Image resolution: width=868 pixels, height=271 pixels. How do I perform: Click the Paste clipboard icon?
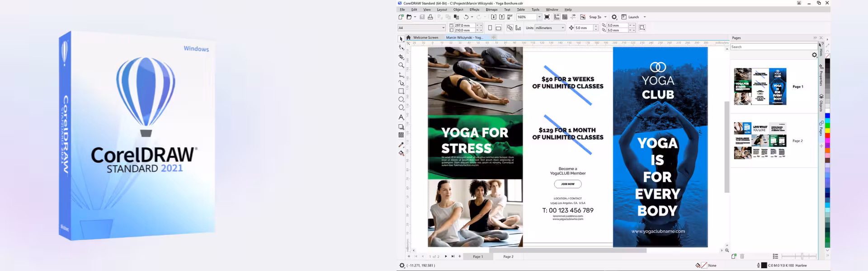coord(456,17)
